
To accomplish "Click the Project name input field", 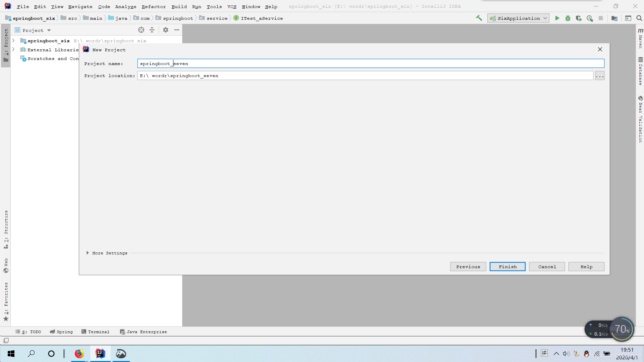I will click(x=371, y=63).
